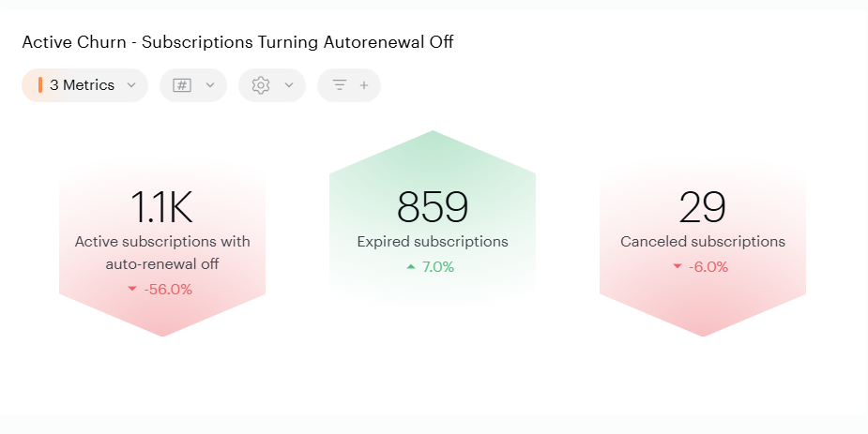
Task: Click the 'Canceled subscriptions' label
Action: (703, 242)
